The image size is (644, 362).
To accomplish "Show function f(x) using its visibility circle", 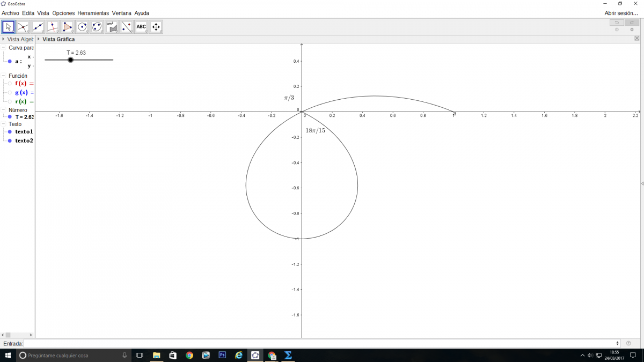I will pyautogui.click(x=10, y=84).
